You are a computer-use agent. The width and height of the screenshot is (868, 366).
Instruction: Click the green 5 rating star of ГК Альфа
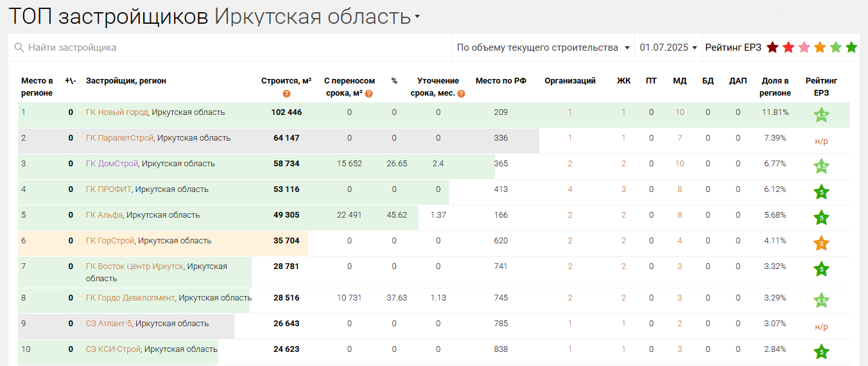[821, 218]
